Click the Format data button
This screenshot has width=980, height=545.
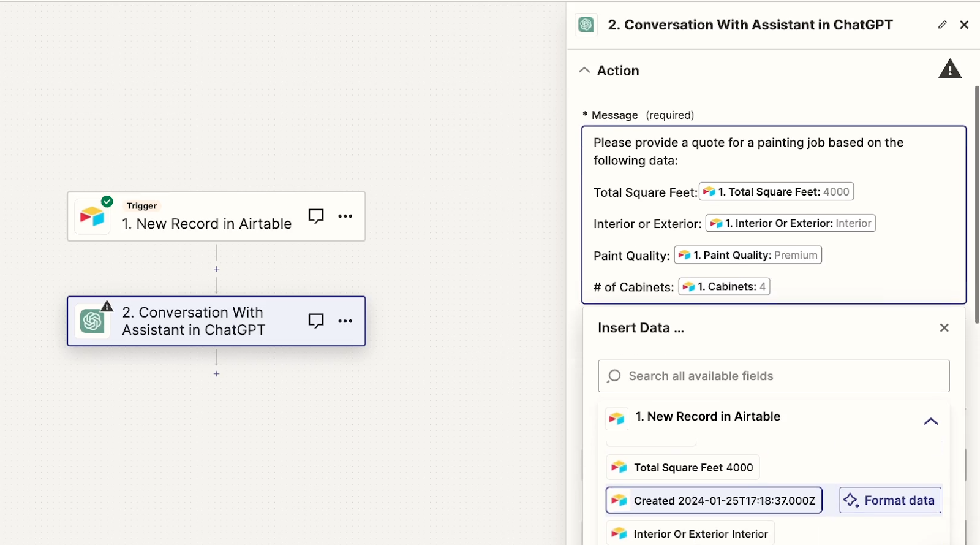click(890, 500)
